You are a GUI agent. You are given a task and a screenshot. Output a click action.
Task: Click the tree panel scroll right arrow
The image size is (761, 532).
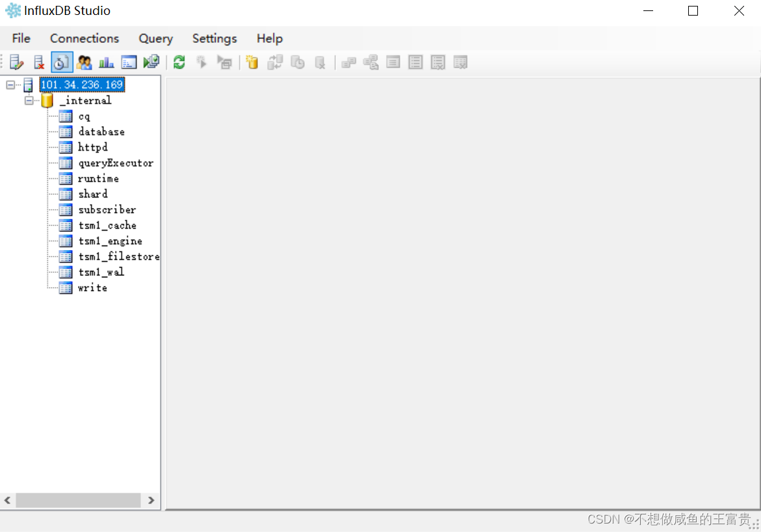coord(151,500)
